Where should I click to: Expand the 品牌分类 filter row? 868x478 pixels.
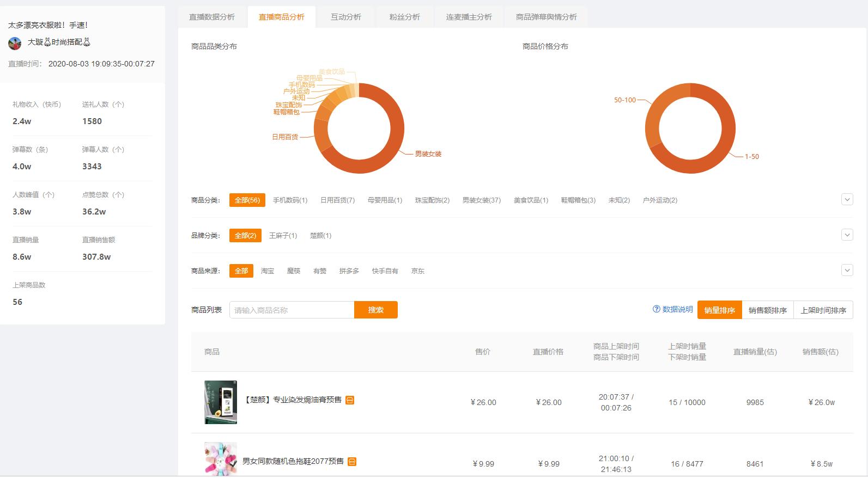coord(847,235)
